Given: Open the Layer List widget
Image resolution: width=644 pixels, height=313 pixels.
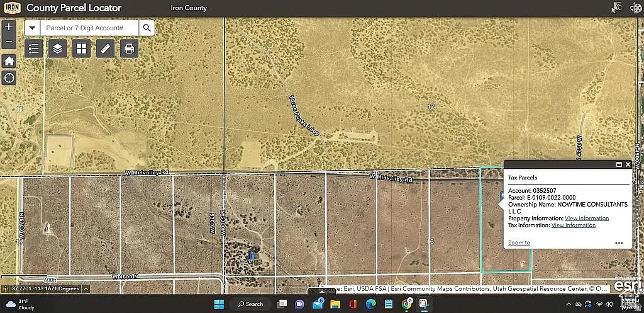Looking at the screenshot, I should click(58, 48).
